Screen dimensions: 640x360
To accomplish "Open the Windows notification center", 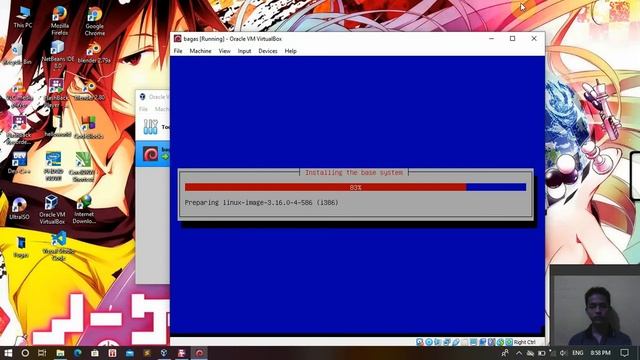I will [624, 353].
